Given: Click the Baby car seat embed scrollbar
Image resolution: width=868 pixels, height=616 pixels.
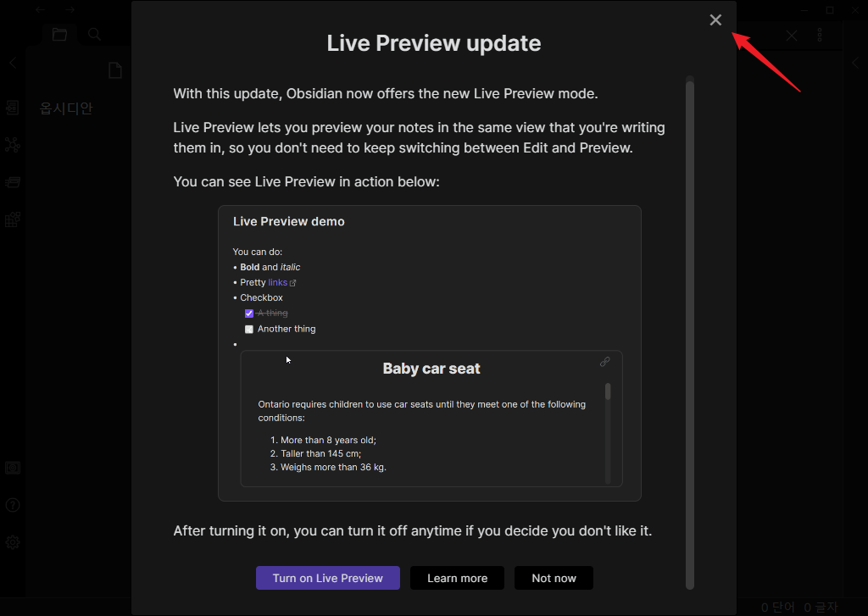Looking at the screenshot, I should [x=608, y=433].
